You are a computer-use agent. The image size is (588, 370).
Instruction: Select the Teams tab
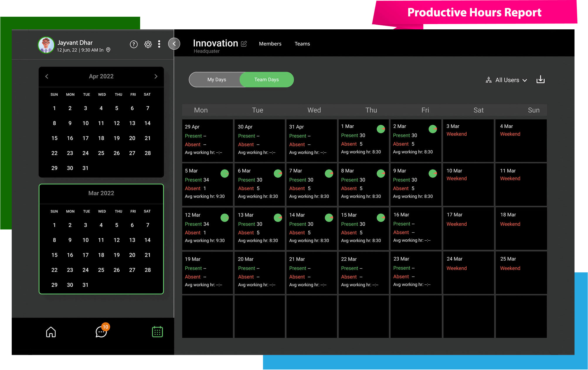click(302, 43)
